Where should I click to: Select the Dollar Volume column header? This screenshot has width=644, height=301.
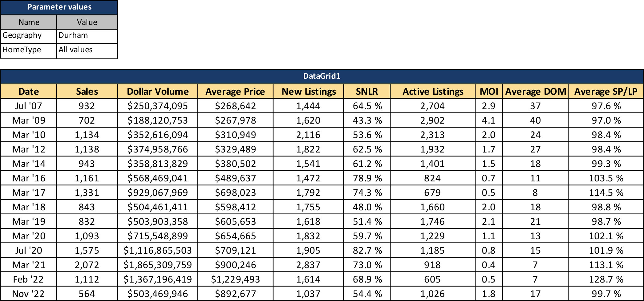click(x=158, y=91)
